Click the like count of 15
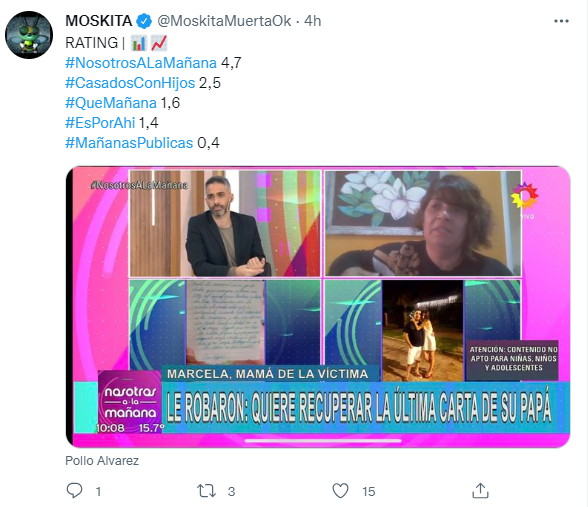 click(369, 492)
